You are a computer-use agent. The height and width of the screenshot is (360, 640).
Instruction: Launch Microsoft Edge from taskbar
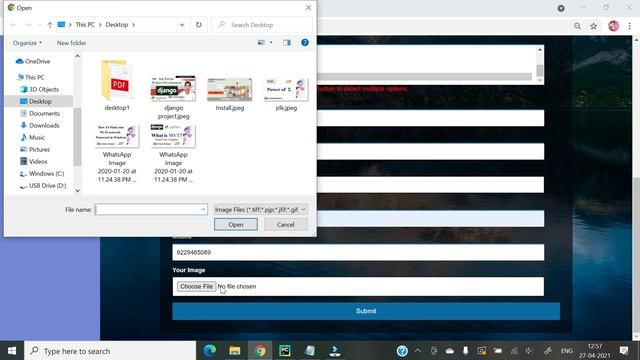(x=210, y=351)
